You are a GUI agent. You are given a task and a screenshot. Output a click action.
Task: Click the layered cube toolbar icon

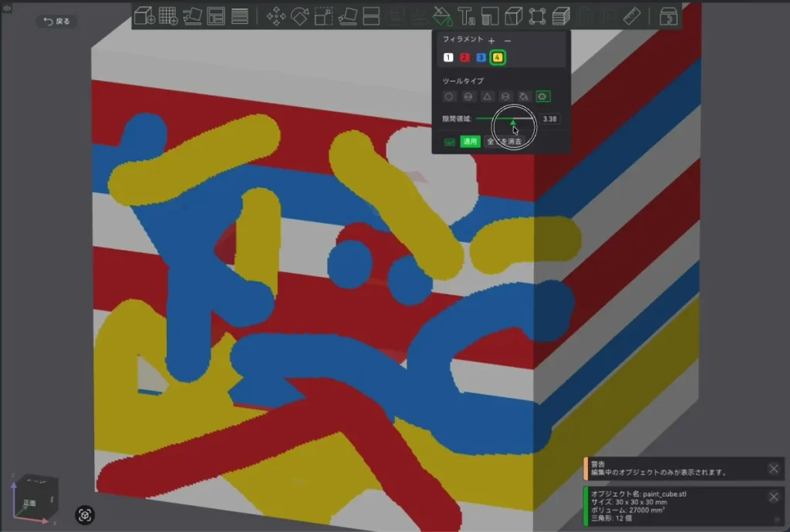tap(561, 16)
